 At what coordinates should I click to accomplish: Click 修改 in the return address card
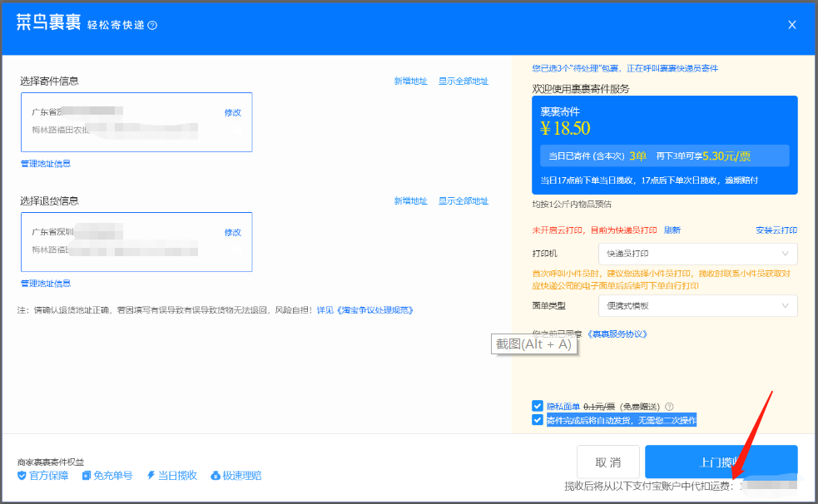[x=233, y=232]
